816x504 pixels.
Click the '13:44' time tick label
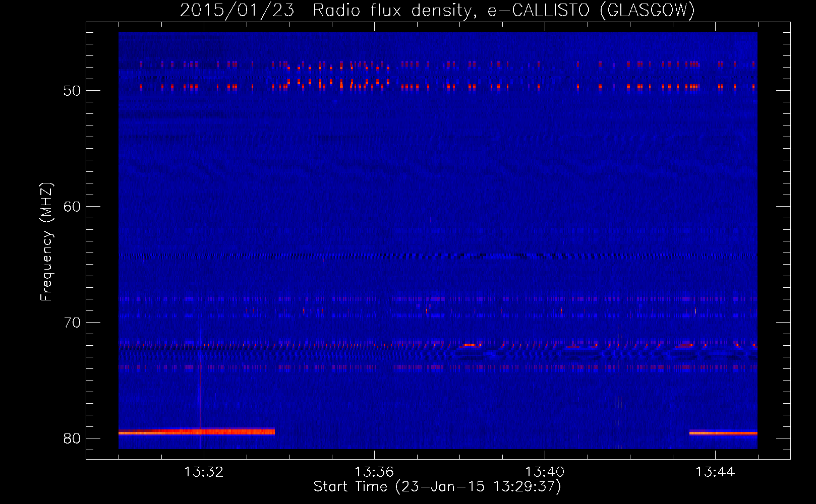715,472
